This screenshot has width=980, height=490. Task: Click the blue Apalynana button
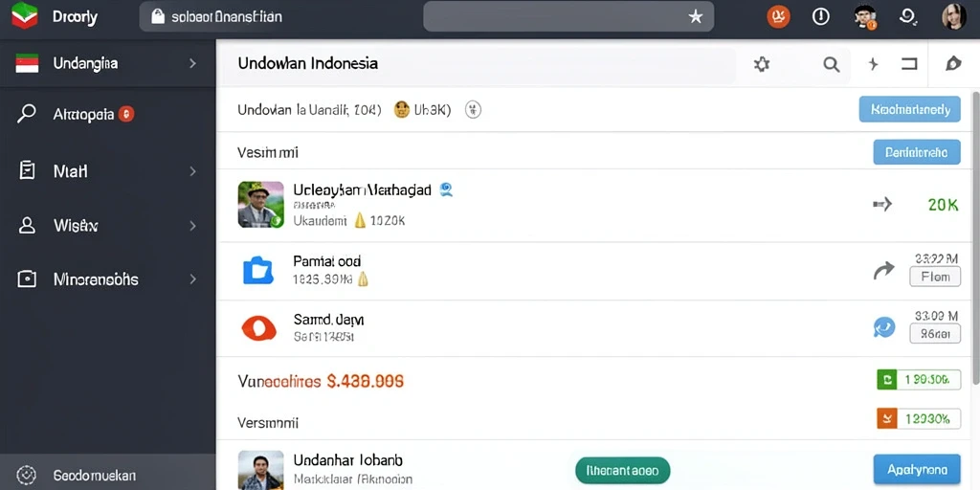[x=916, y=469]
